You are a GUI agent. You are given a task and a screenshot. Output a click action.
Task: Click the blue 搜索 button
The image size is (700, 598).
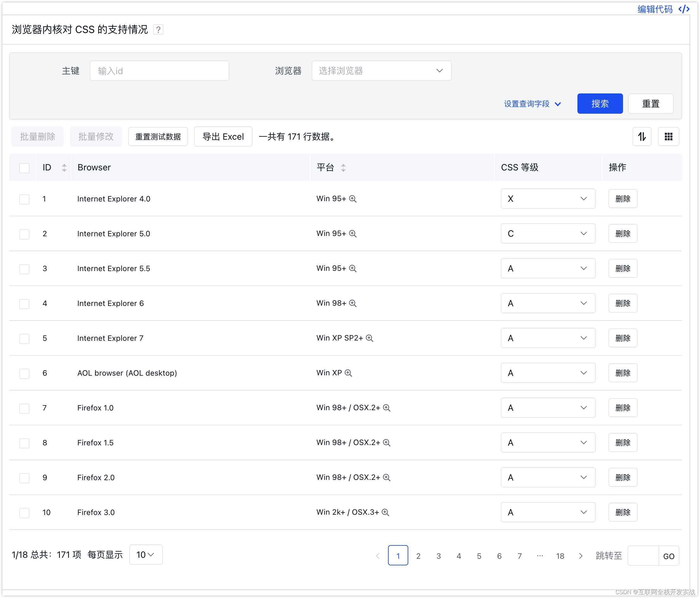(600, 104)
